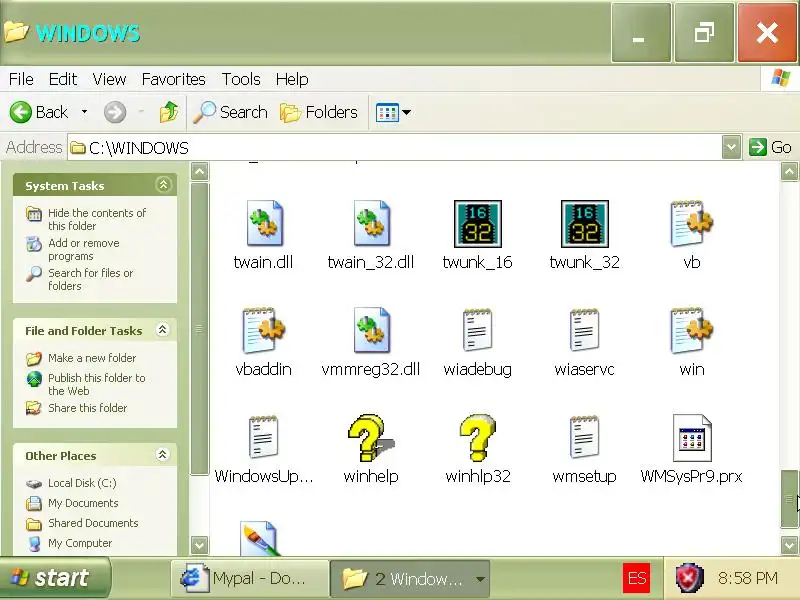Image resolution: width=800 pixels, height=600 pixels.
Task: Click the task pane scroll down arrow
Action: [199, 545]
